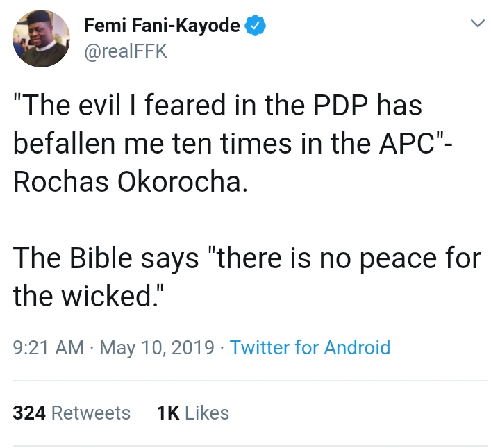Open the tweet options chevron menu
491x448 pixels.
[476, 24]
